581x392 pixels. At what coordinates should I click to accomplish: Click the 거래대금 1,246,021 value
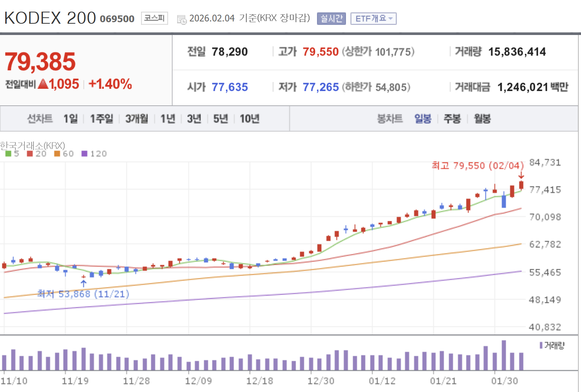523,87
